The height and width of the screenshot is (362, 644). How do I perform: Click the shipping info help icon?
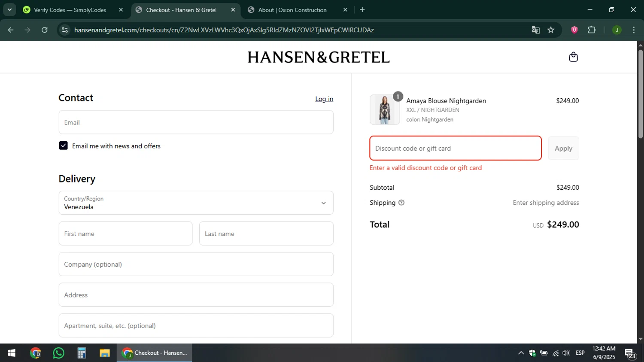(401, 203)
